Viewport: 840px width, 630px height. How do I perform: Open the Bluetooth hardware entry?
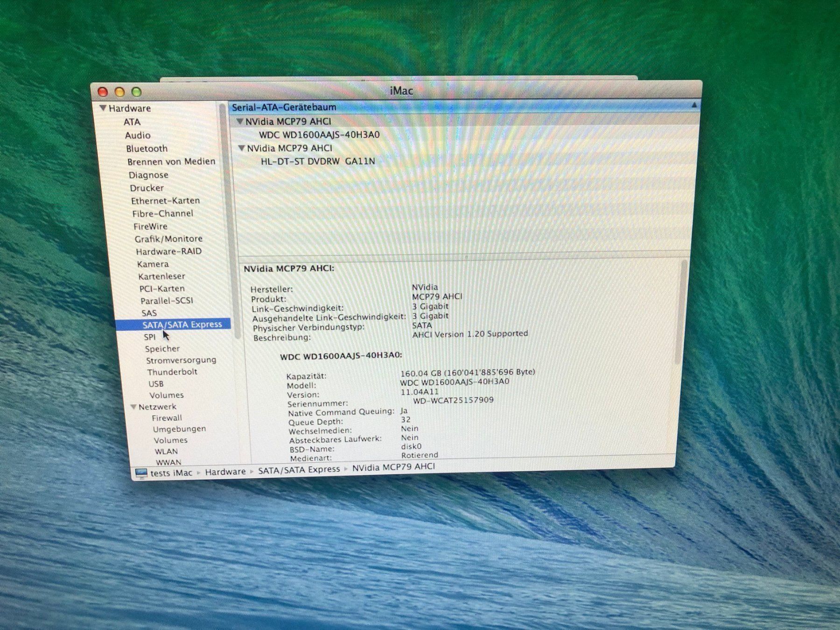[147, 148]
